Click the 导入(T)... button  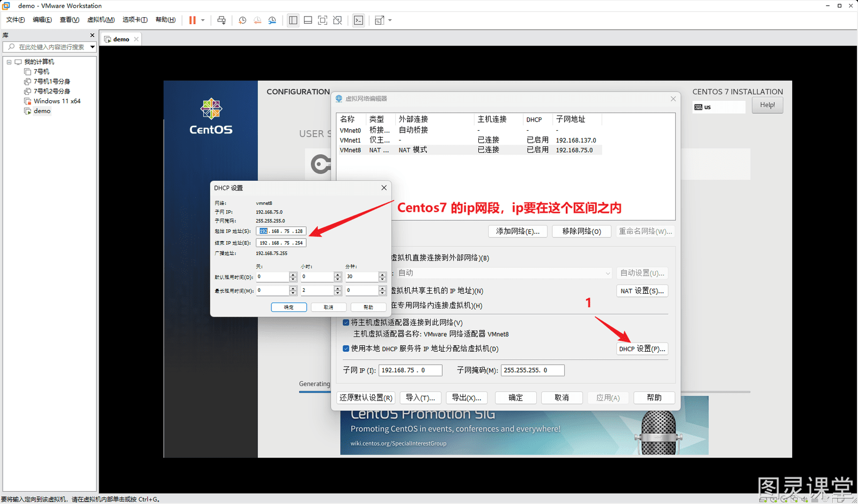(x=420, y=398)
